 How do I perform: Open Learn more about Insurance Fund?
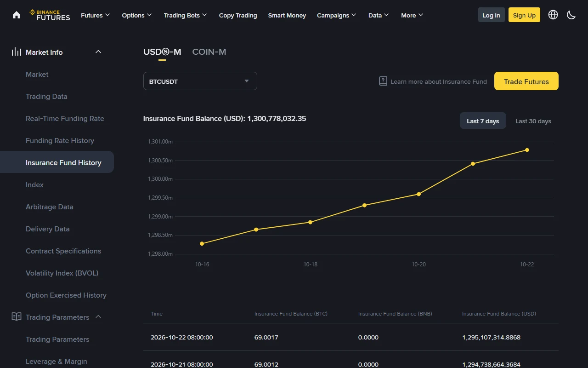tap(439, 81)
